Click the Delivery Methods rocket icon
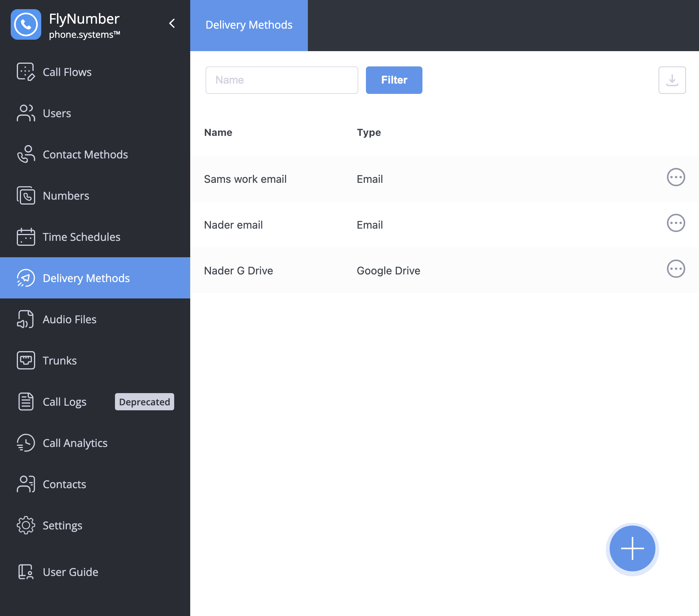The height and width of the screenshot is (616, 699). [26, 278]
